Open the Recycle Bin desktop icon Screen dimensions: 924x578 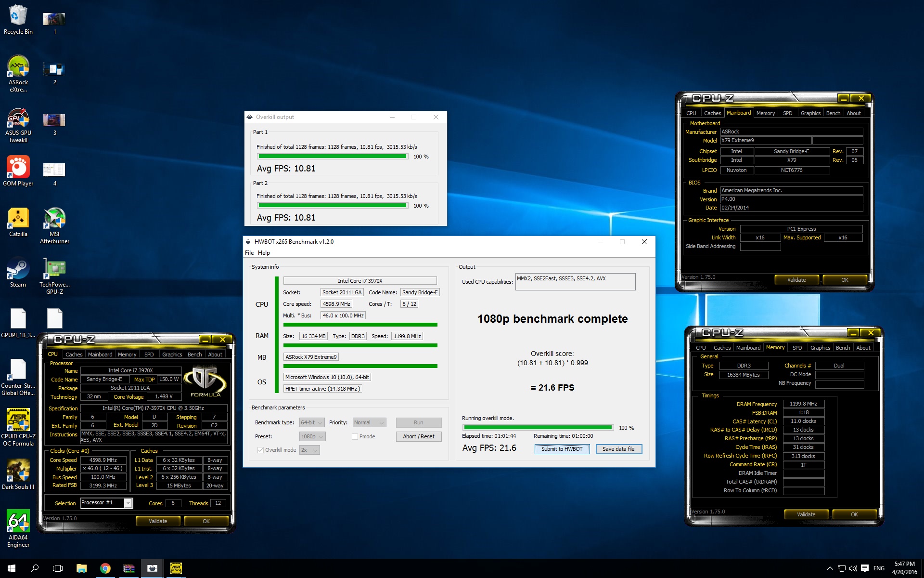pos(18,20)
